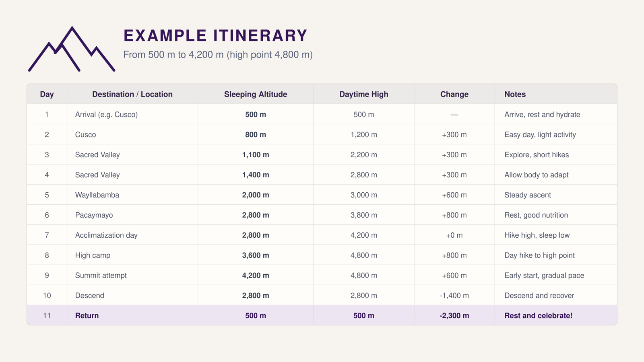The image size is (644, 362).
Task: Select the EXAMPLE ITINERARY title
Action: click(x=215, y=35)
